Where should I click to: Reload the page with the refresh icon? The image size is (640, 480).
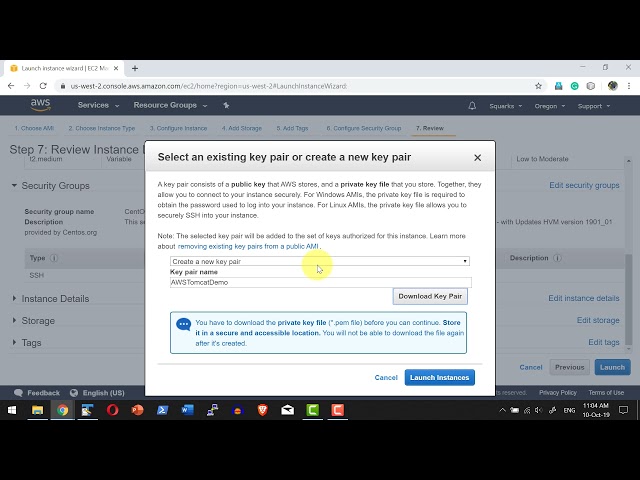tap(43, 86)
